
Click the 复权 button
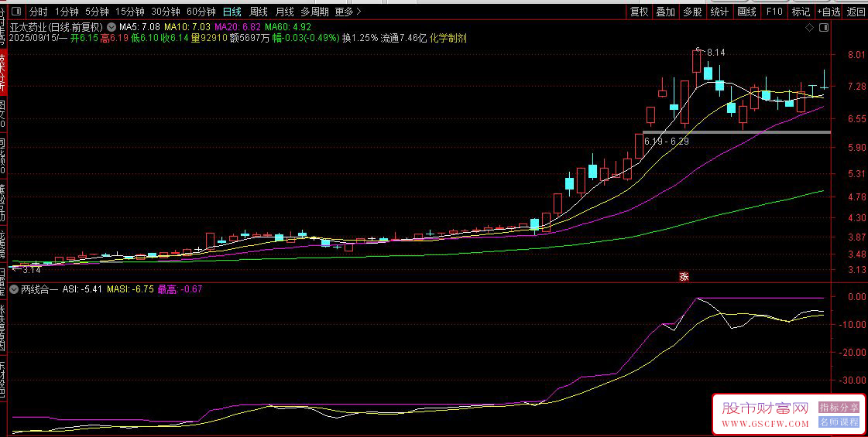tap(639, 11)
